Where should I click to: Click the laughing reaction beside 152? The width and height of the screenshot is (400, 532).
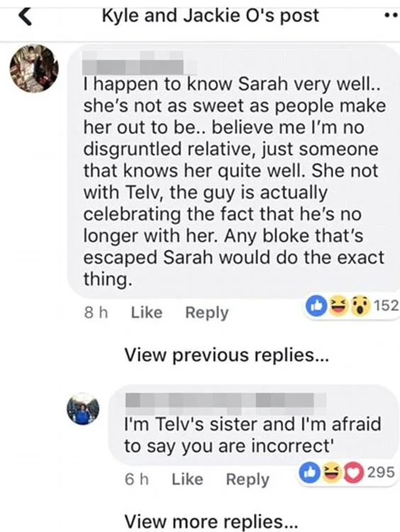click(x=337, y=305)
